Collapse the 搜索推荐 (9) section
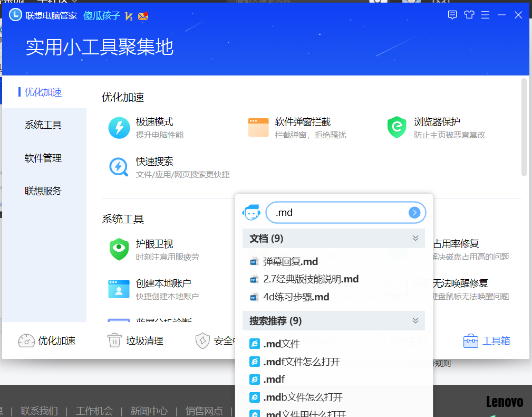The height and width of the screenshot is (417, 532). (x=415, y=321)
